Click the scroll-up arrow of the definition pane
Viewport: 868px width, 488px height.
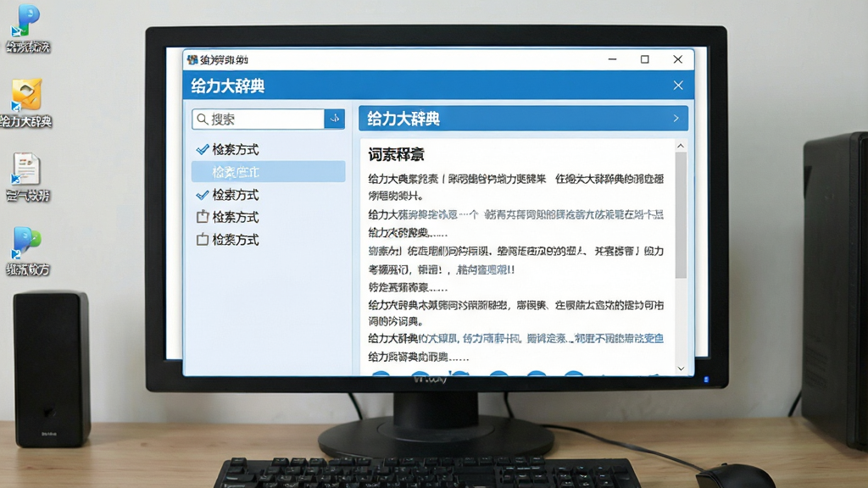click(681, 146)
